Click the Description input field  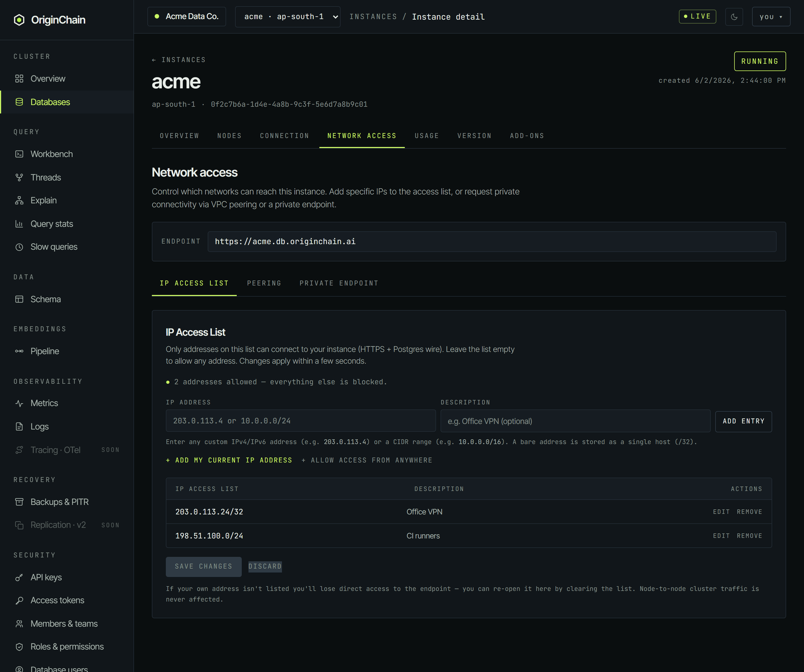point(575,421)
